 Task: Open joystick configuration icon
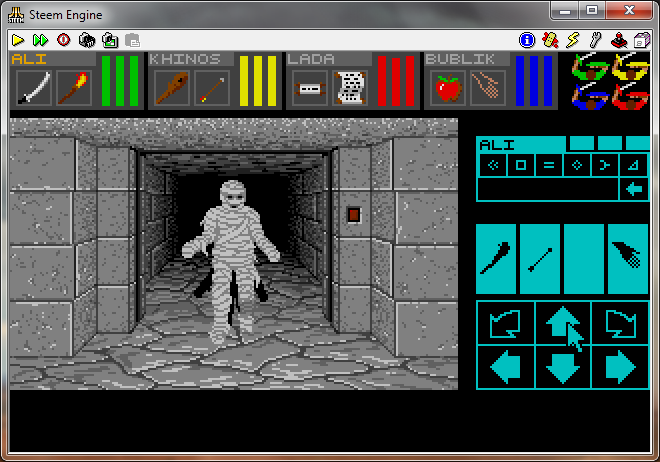[x=619, y=40]
